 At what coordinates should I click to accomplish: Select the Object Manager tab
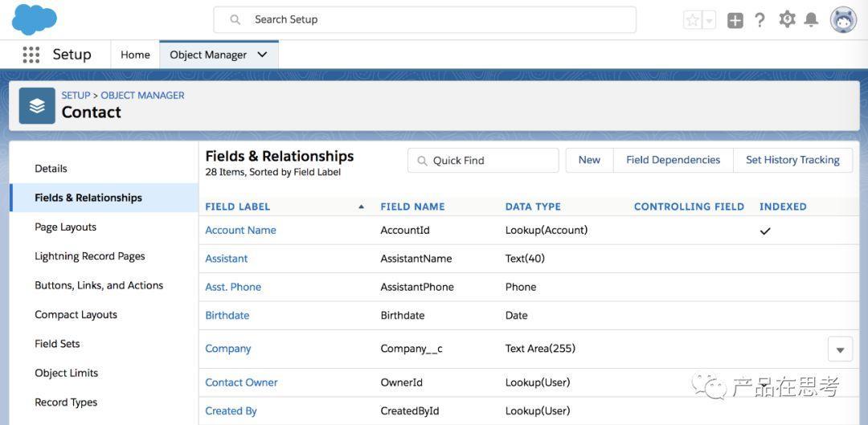tap(208, 55)
